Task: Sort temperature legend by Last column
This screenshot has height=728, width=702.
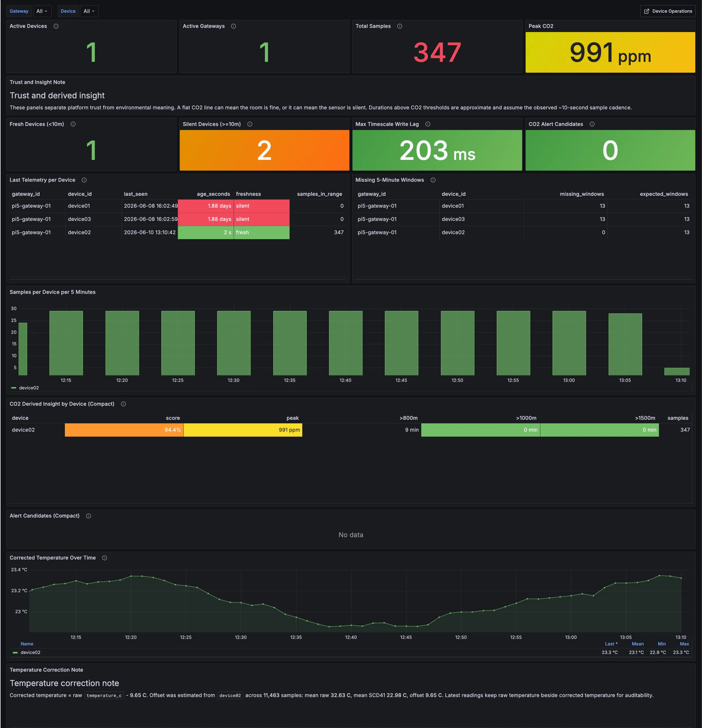Action: pyautogui.click(x=611, y=644)
